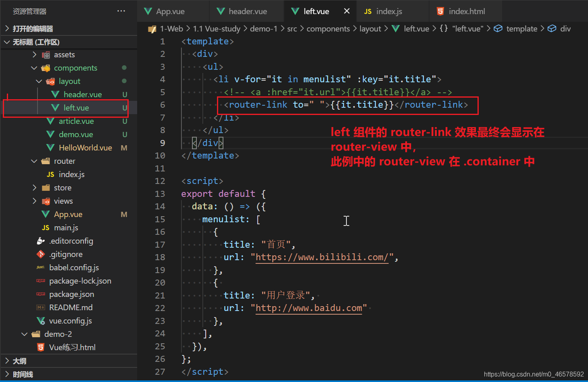Click the HTML5 icon on index.html tab
Viewport: 588px width, 382px height.
point(440,11)
